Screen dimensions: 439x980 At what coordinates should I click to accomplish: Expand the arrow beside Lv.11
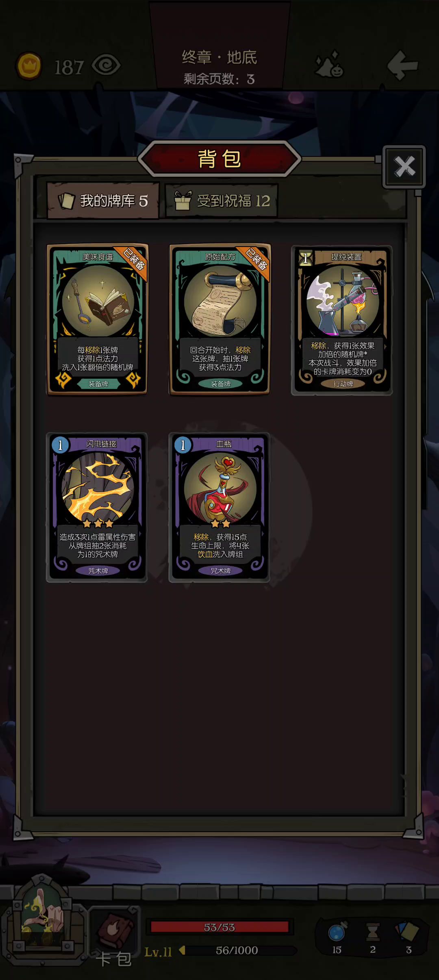tap(182, 950)
